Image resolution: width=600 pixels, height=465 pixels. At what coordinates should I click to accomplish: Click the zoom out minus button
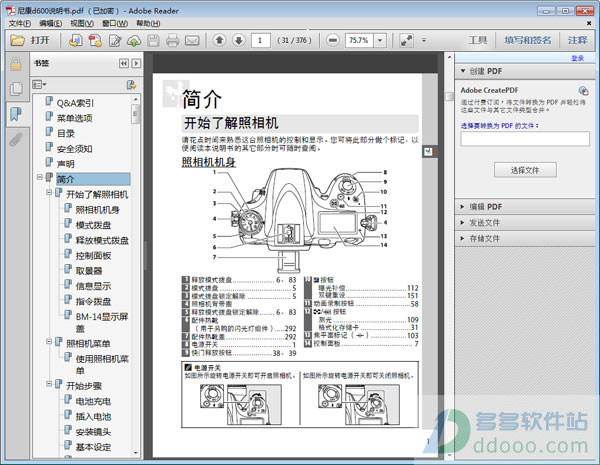[333, 40]
